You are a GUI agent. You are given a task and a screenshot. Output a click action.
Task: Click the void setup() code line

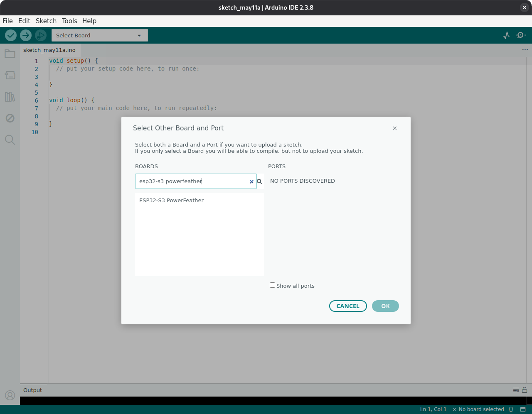(x=74, y=61)
